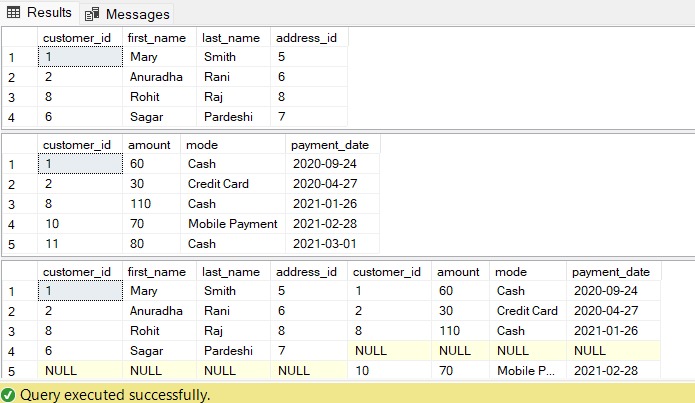The width and height of the screenshot is (695, 403).
Task: Open the Messages tab
Action: click(127, 14)
